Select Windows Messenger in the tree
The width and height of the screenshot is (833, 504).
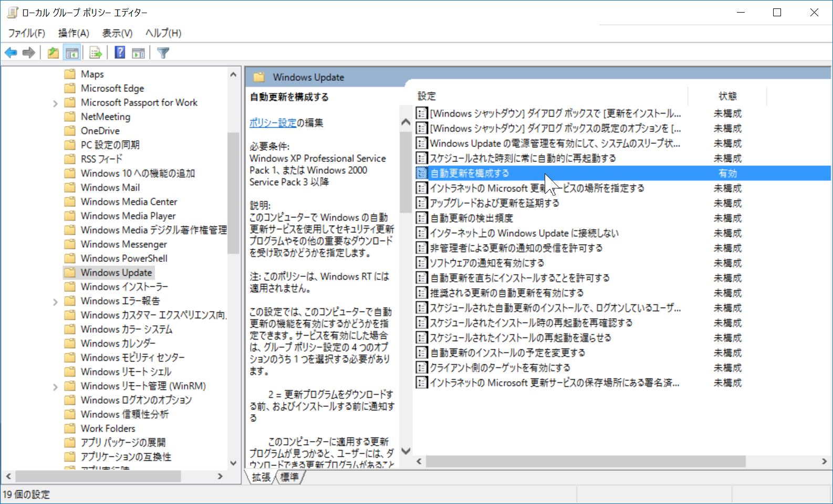(x=124, y=244)
